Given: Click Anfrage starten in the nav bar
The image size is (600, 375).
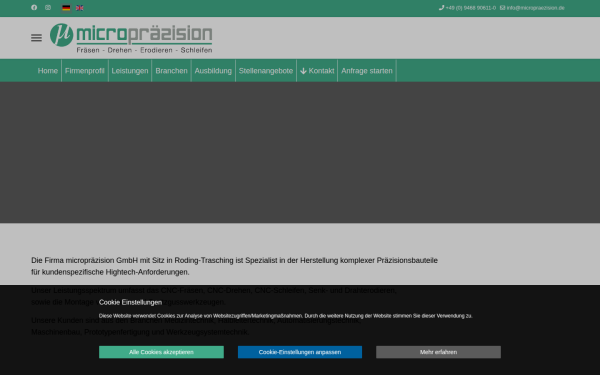Looking at the screenshot, I should tap(367, 71).
